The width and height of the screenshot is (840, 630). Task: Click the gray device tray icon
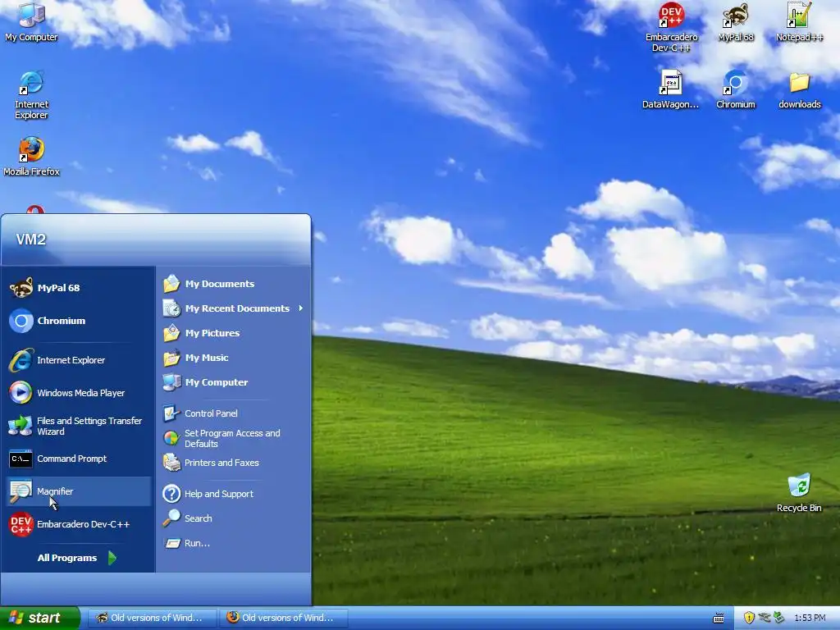[x=765, y=618]
